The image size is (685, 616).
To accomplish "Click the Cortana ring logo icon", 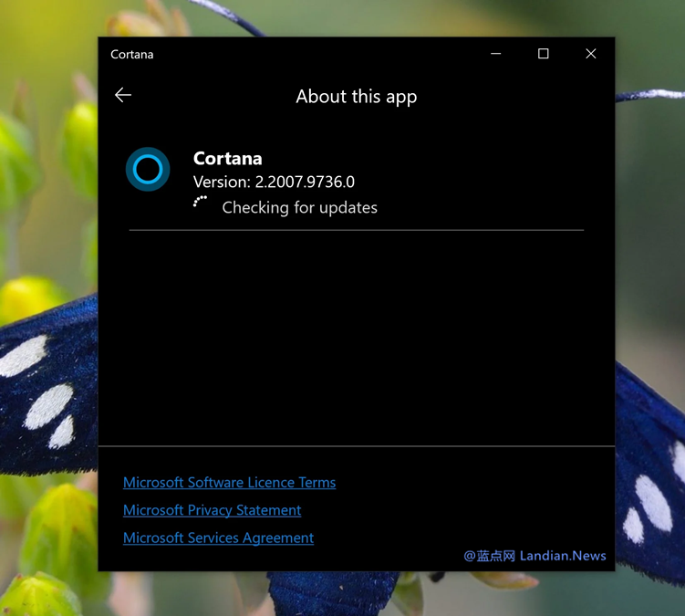I will click(x=148, y=169).
